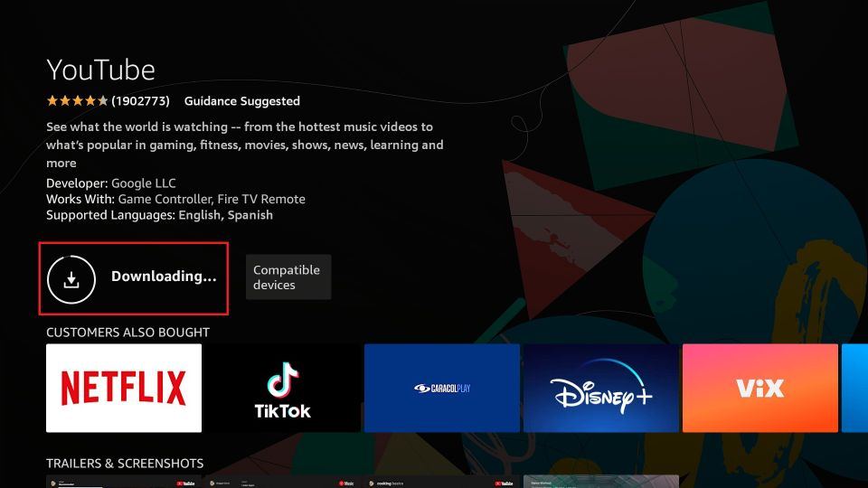
Task: Open the ViX app tile
Action: point(760,388)
